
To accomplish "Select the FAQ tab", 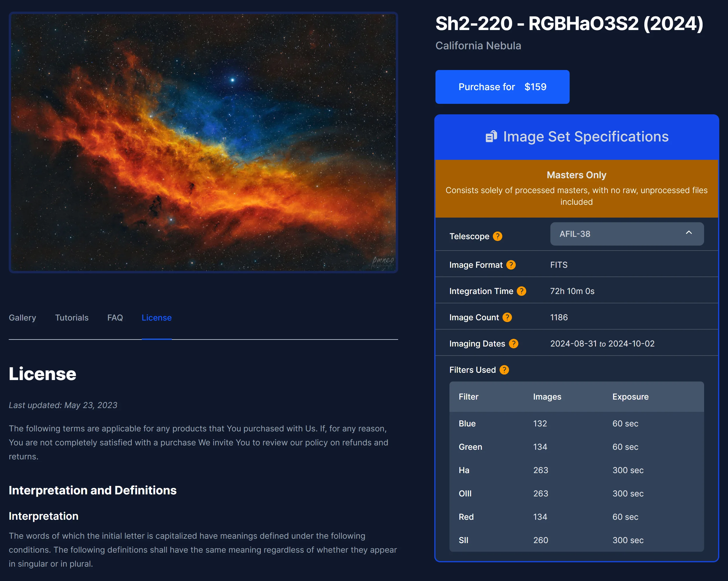I will pos(115,318).
